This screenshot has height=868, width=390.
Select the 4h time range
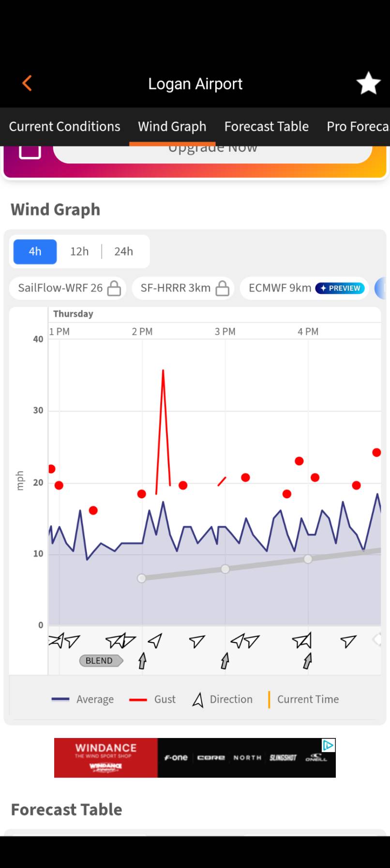click(x=35, y=251)
